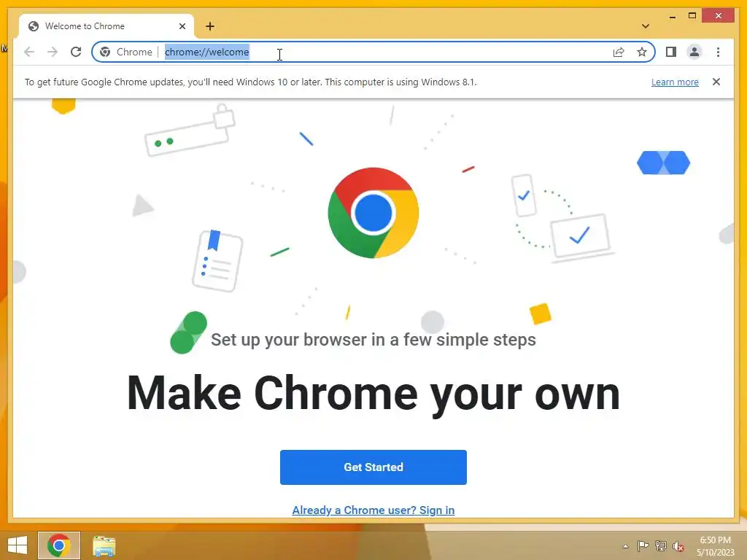Screen dimensions: 747x560
Task: Click Already a Chrome user? Sign in
Action: click(x=373, y=510)
